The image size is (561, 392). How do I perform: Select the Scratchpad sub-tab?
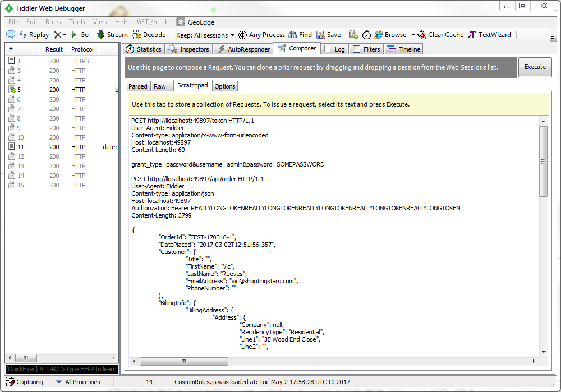point(192,85)
